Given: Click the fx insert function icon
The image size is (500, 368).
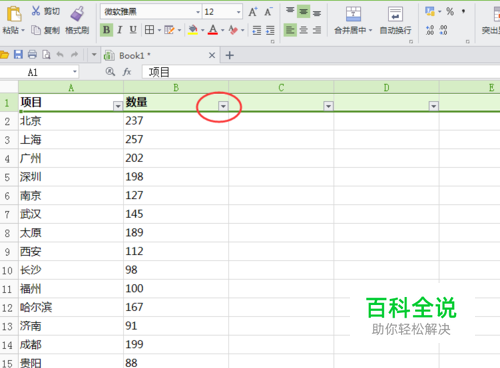Looking at the screenshot, I should pos(127,72).
